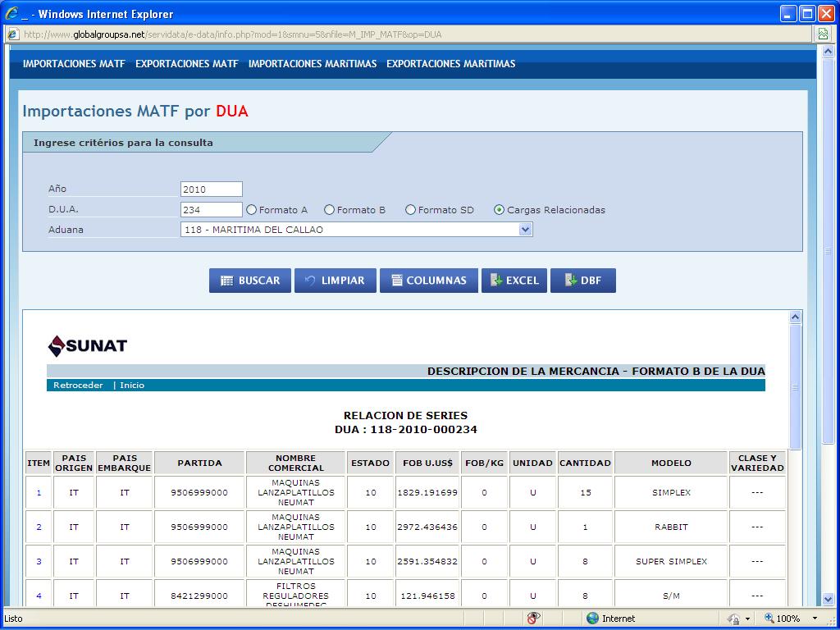The height and width of the screenshot is (630, 840).
Task: Export results with the EXCEL button
Action: (x=514, y=281)
